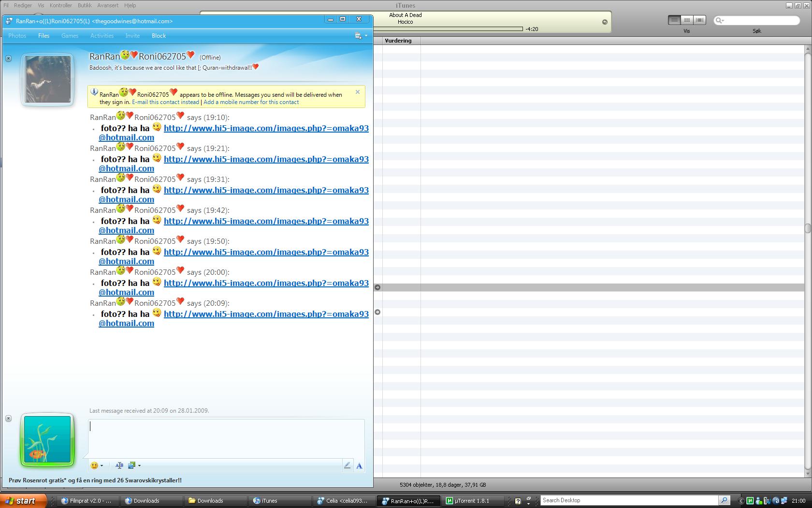The width and height of the screenshot is (812, 508).
Task: Open iTunes Butikk menu
Action: pyautogui.click(x=85, y=5)
